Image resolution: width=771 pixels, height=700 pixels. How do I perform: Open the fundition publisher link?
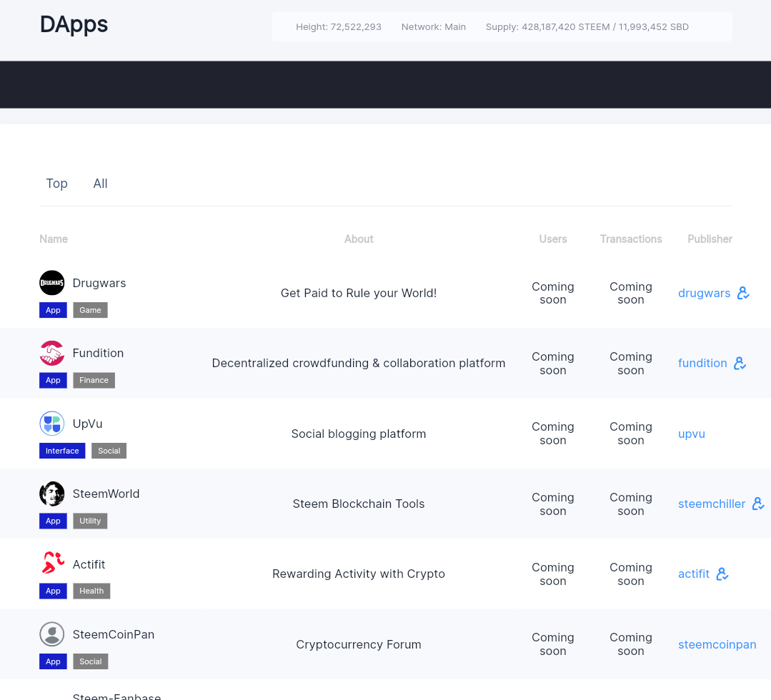coord(702,364)
